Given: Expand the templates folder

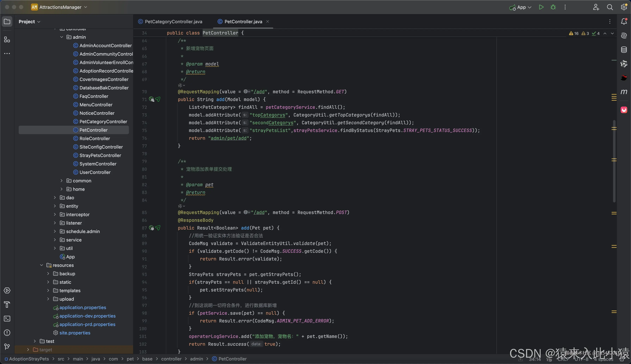Looking at the screenshot, I should [48, 290].
